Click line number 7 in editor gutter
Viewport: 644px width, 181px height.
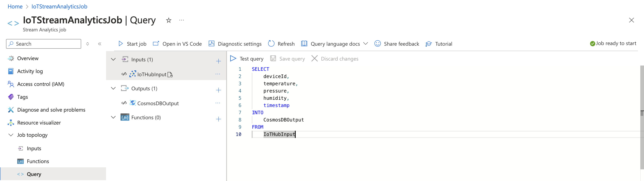point(240,113)
